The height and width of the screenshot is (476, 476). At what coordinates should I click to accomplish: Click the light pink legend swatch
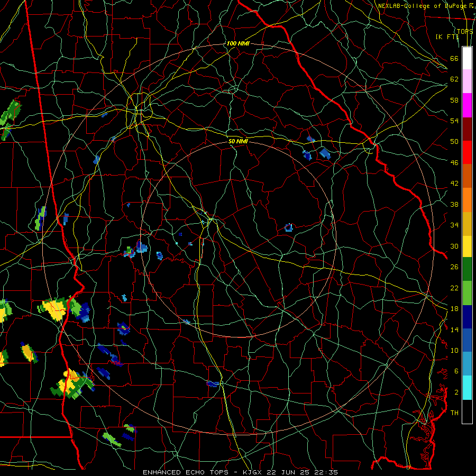(x=467, y=81)
